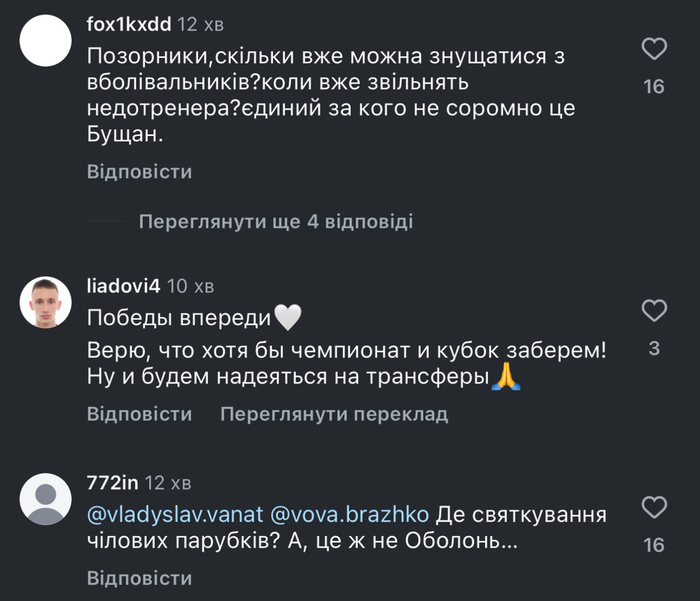Open the @vladyslav.vanat mention

[176, 515]
